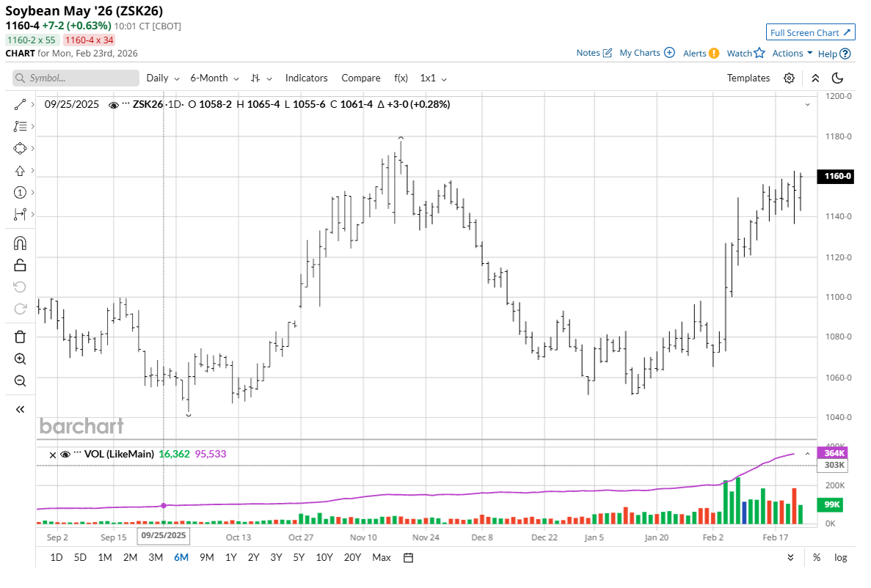Open Full Screen Chart
Viewport: 871px width, 588px height.
coord(810,33)
